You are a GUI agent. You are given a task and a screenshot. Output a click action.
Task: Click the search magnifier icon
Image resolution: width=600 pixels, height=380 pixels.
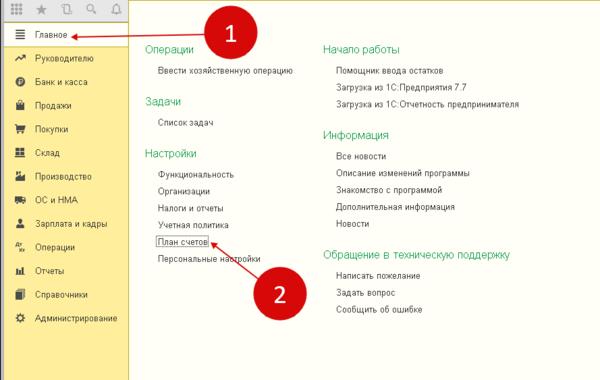(91, 9)
